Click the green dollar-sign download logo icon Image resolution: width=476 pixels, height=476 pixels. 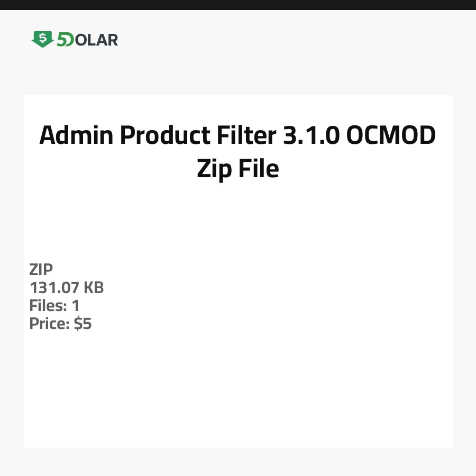click(42, 39)
